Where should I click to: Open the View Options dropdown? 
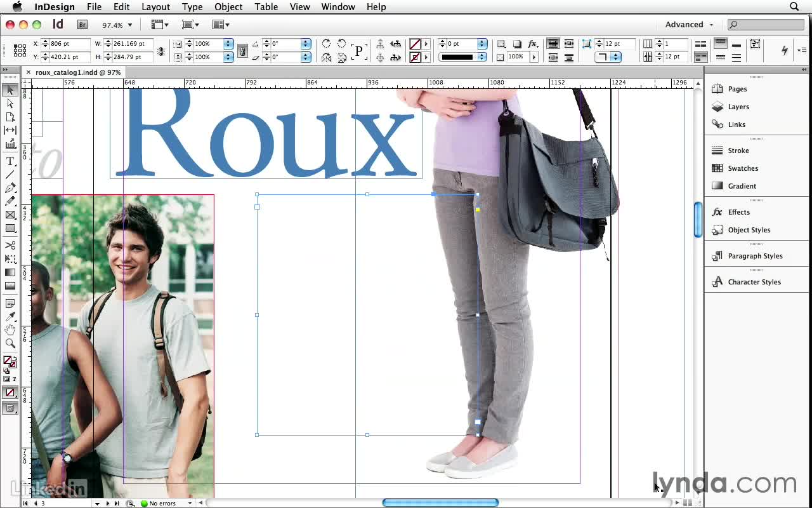tap(160, 25)
